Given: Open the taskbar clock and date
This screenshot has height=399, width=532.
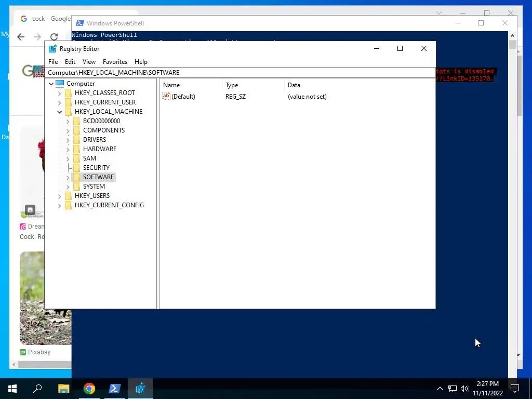Looking at the screenshot, I should [x=488, y=389].
